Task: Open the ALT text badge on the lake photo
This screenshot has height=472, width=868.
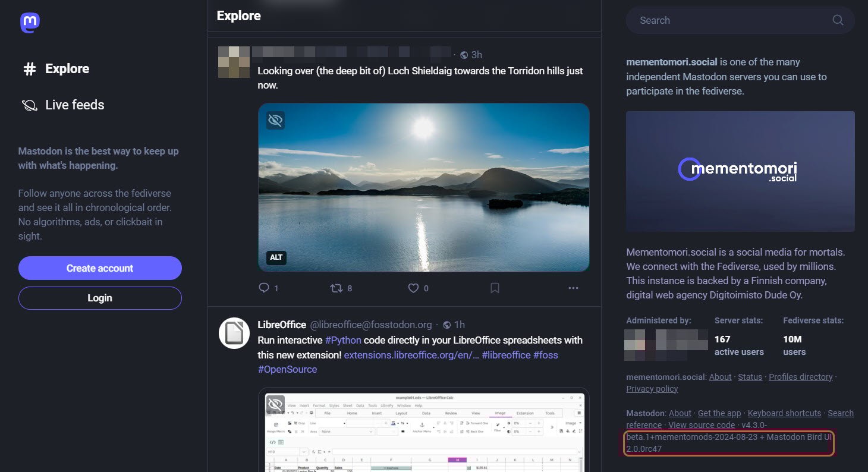Action: point(276,257)
